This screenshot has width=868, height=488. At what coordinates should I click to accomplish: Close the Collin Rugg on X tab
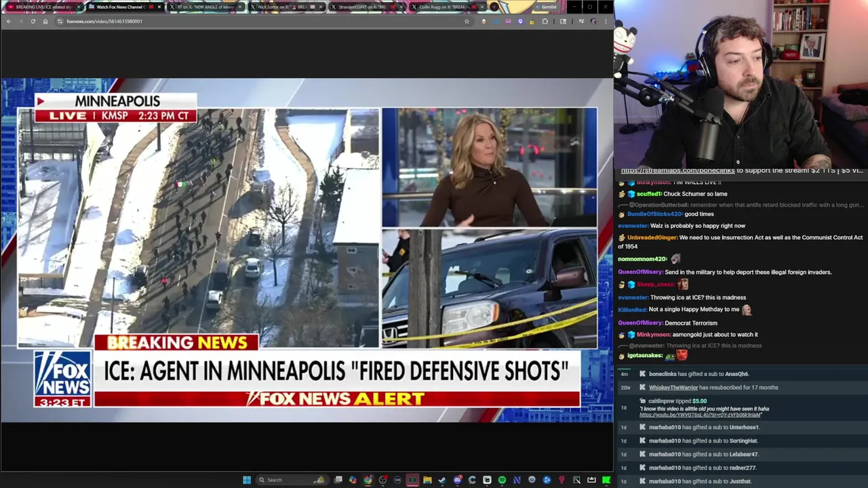coord(481,7)
